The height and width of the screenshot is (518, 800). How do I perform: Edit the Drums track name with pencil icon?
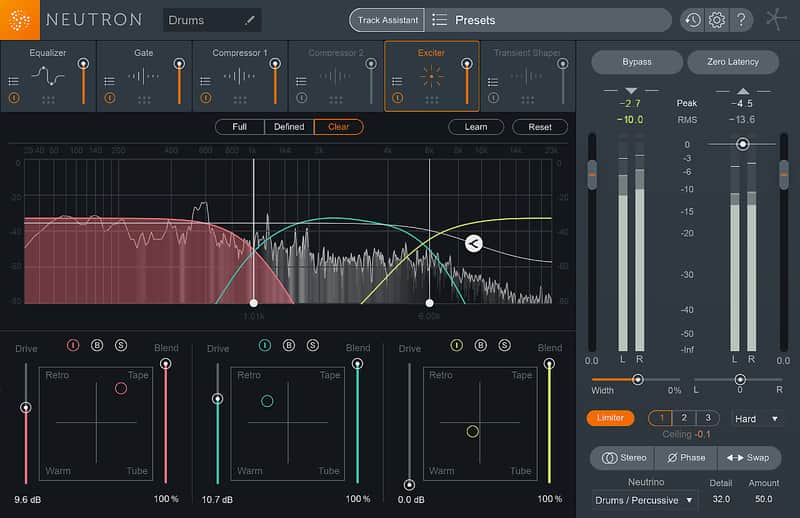click(249, 20)
